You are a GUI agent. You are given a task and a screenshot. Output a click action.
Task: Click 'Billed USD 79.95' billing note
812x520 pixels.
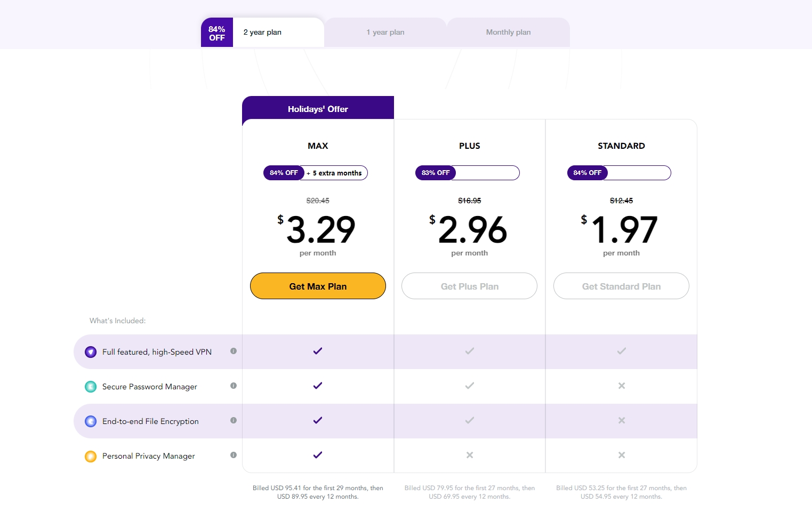tap(470, 492)
